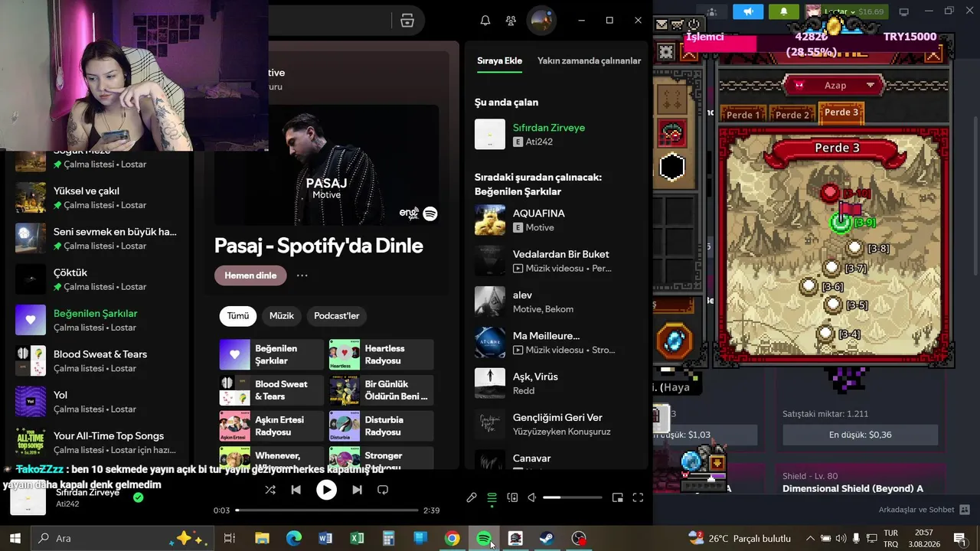Open the Yol playlist
980x551 pixels.
tap(96, 402)
